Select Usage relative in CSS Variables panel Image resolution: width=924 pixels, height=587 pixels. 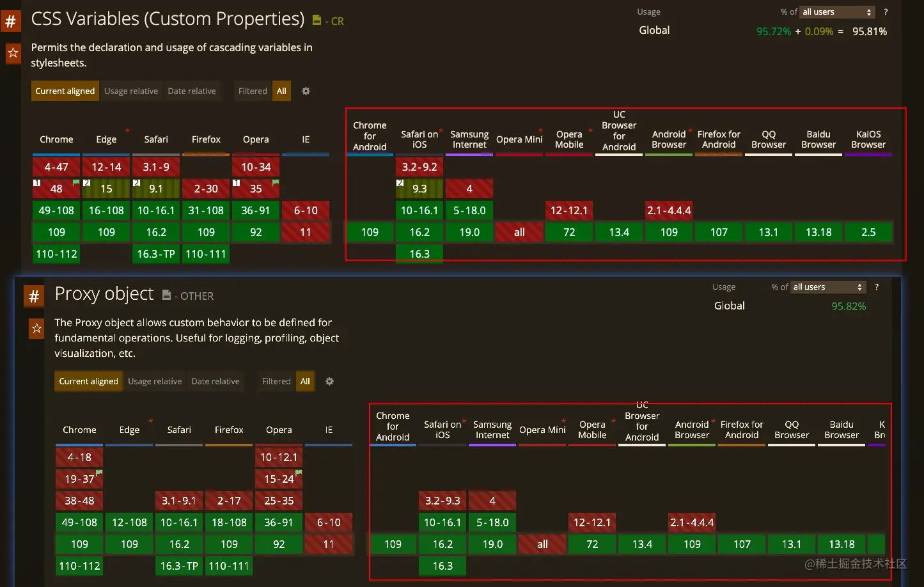[131, 91]
